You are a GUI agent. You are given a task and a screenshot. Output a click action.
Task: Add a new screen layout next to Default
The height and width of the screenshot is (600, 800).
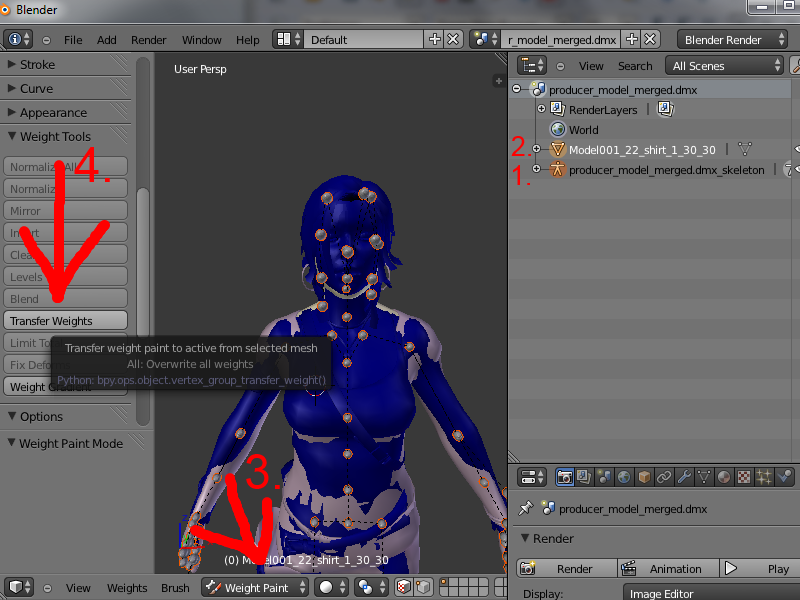point(434,39)
